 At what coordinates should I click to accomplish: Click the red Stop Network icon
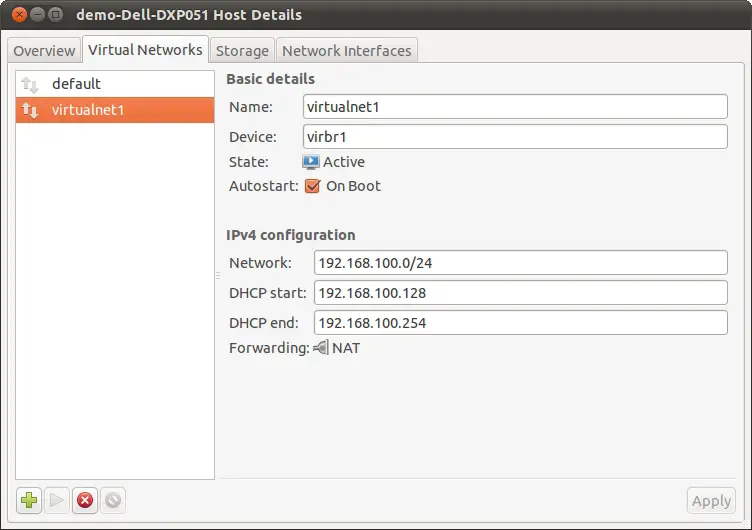coord(85,500)
